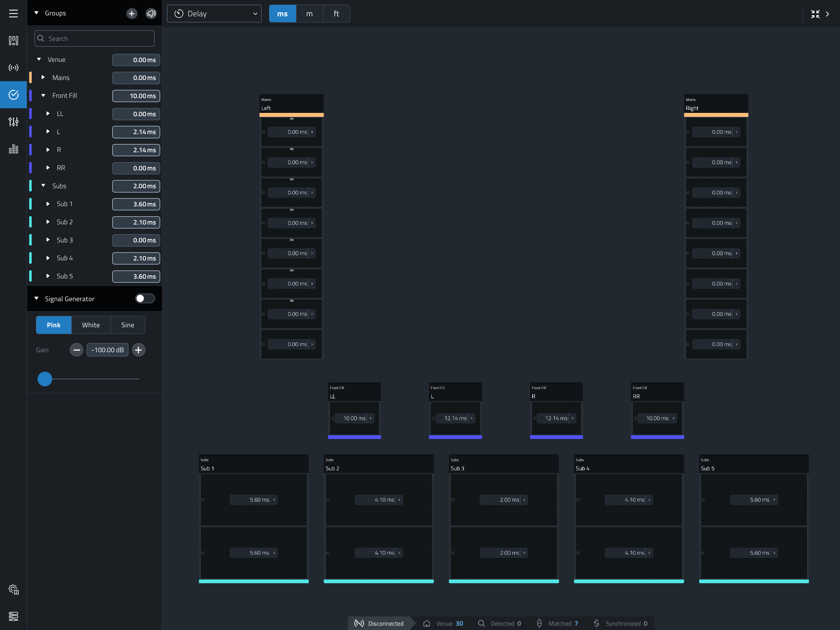Image resolution: width=840 pixels, height=630 pixels.
Task: Open the settings gear sidebar icon
Action: click(x=13, y=589)
